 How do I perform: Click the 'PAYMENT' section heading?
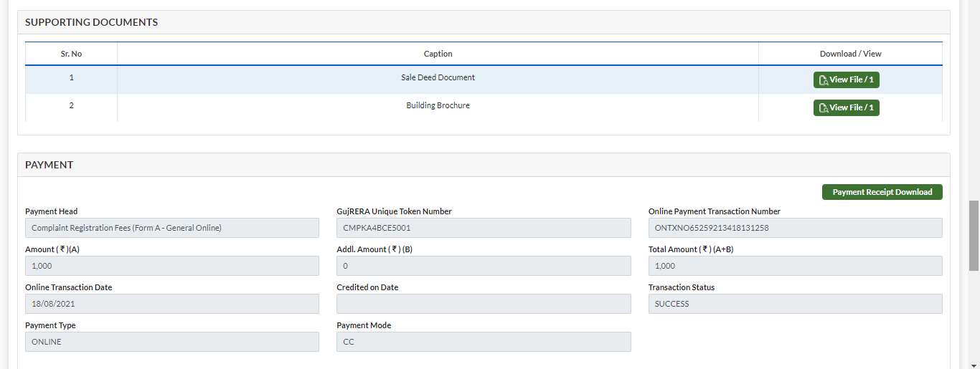[x=49, y=165]
